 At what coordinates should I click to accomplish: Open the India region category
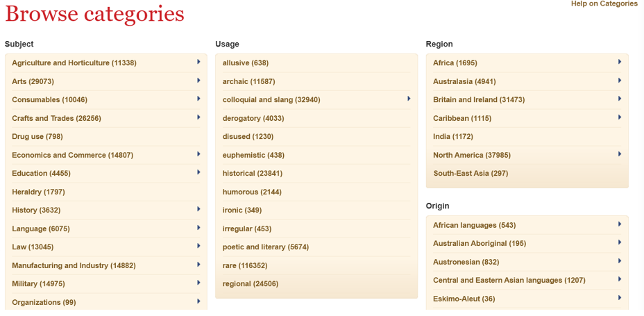click(453, 136)
